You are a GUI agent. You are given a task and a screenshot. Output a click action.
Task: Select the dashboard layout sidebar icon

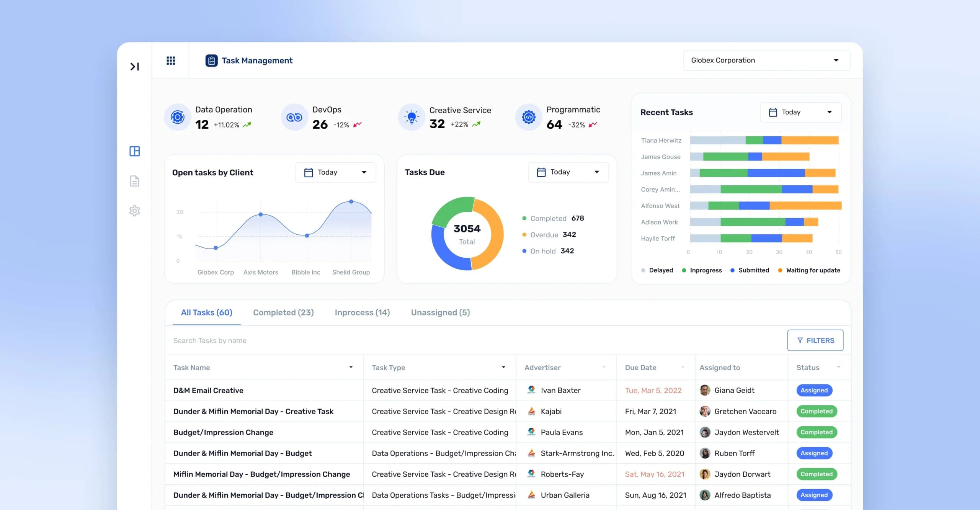134,151
